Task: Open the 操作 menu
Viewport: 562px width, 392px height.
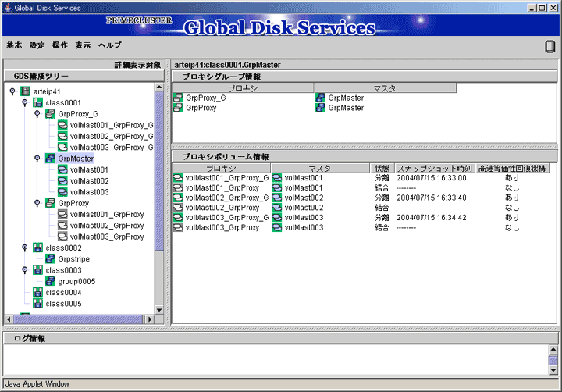Action: pyautogui.click(x=60, y=45)
